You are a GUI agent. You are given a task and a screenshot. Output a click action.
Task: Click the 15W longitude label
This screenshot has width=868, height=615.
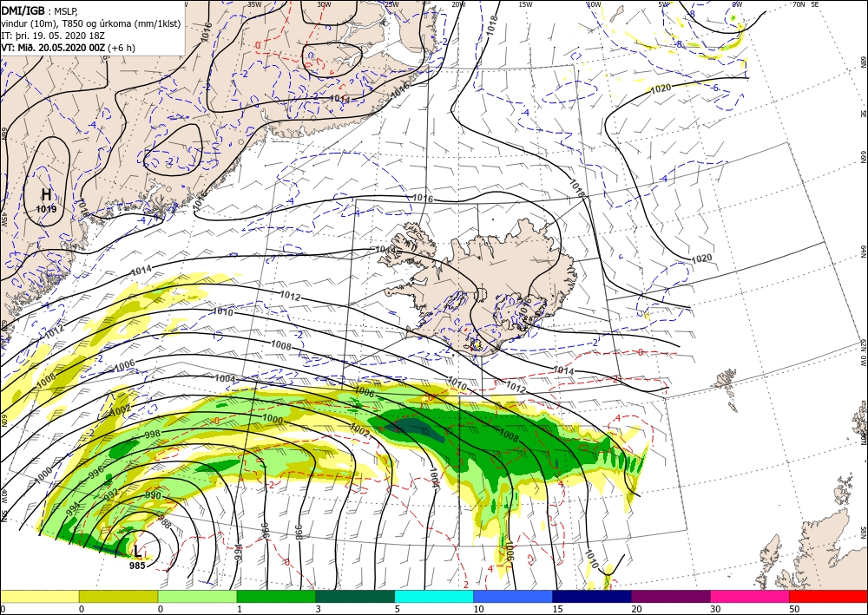point(526,3)
